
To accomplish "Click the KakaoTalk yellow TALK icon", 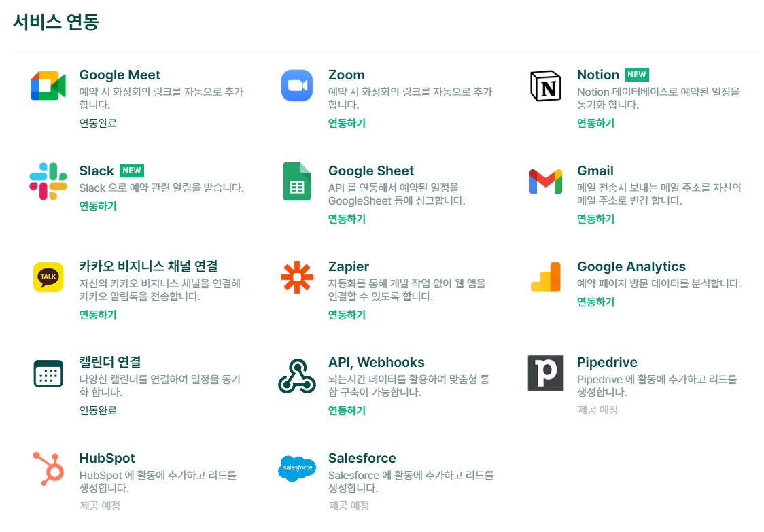I will 48,277.
